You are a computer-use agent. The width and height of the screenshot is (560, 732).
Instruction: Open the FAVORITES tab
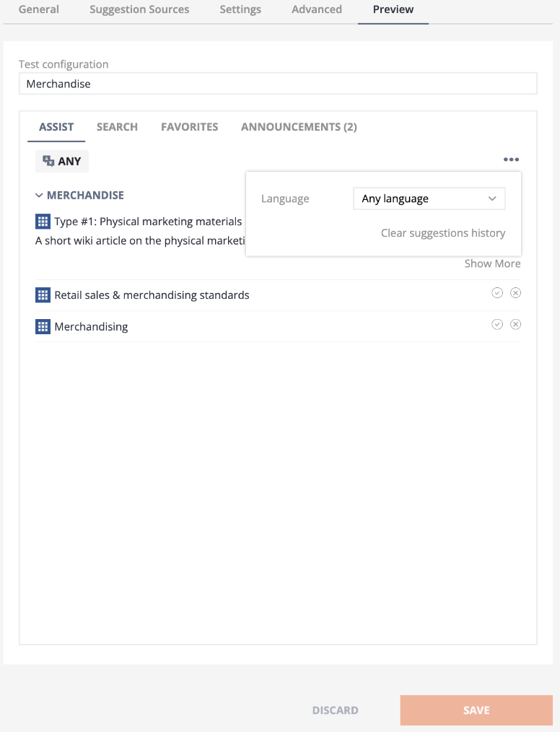[x=190, y=127]
